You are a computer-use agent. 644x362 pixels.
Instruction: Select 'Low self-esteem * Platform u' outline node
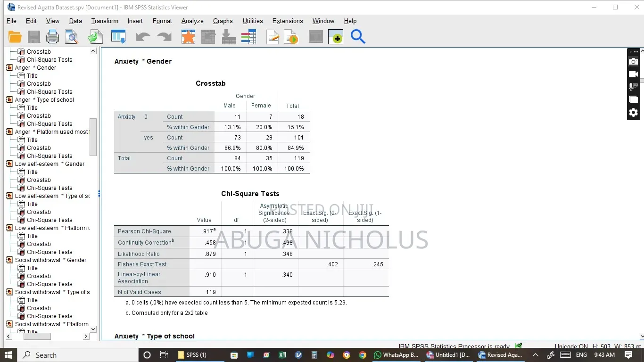tap(52, 228)
